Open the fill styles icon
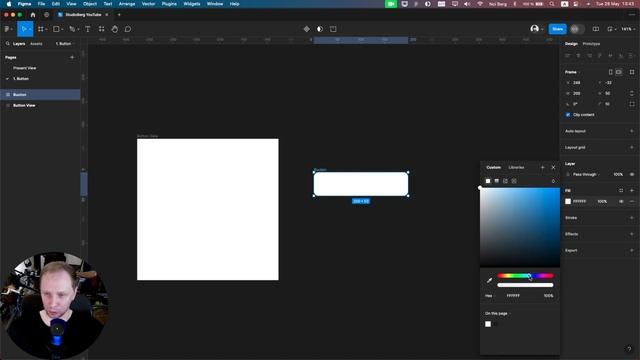Screen dimensions: 640x360 coord(621,191)
